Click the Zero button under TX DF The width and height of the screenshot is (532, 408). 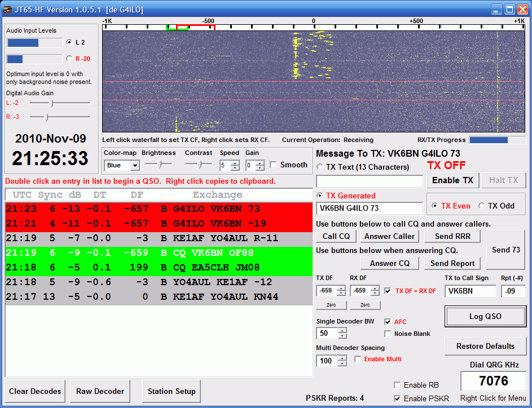(x=331, y=305)
